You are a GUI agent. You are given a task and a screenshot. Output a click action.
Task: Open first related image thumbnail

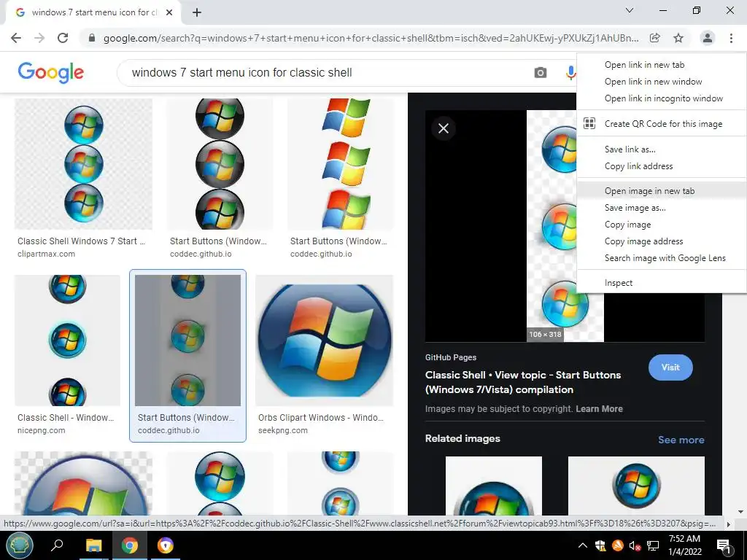coord(494,486)
